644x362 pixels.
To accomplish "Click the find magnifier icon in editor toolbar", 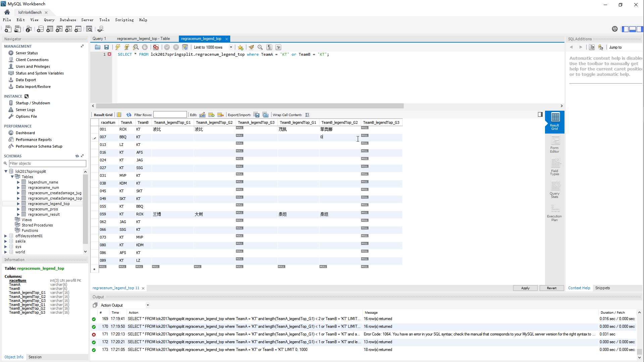I will pos(260,47).
